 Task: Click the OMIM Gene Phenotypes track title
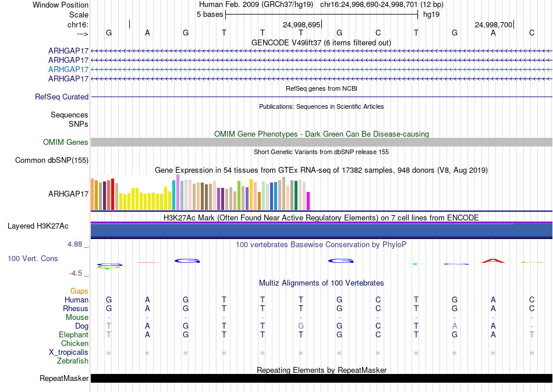tap(322, 134)
